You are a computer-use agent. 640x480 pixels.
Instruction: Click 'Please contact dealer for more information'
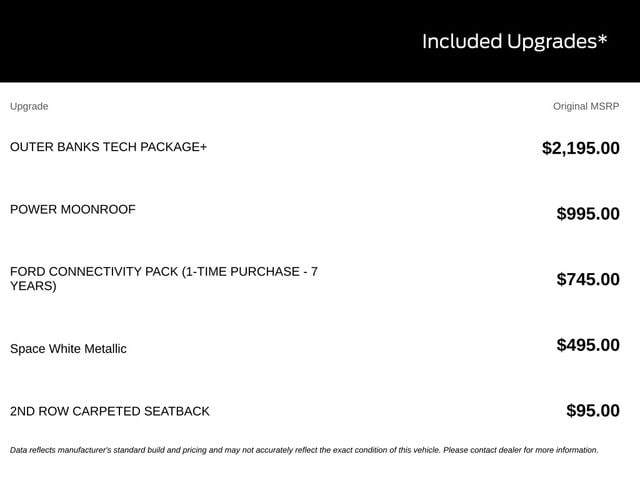point(521,450)
